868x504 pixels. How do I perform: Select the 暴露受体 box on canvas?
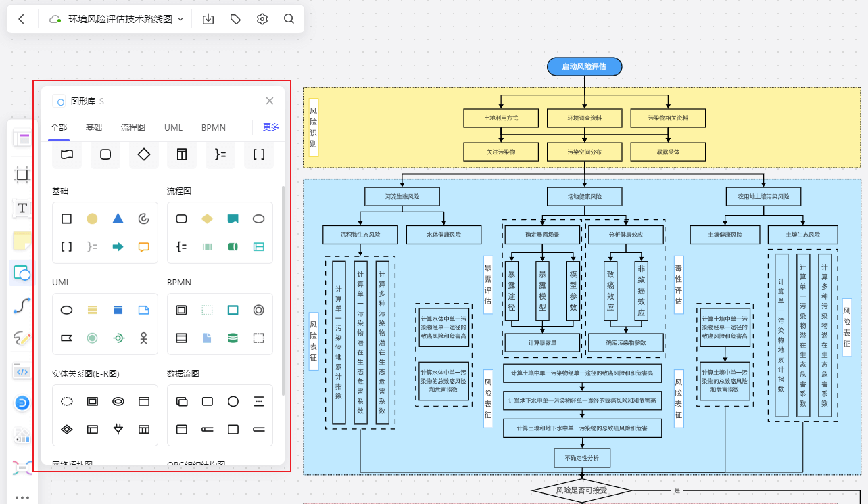[668, 152]
